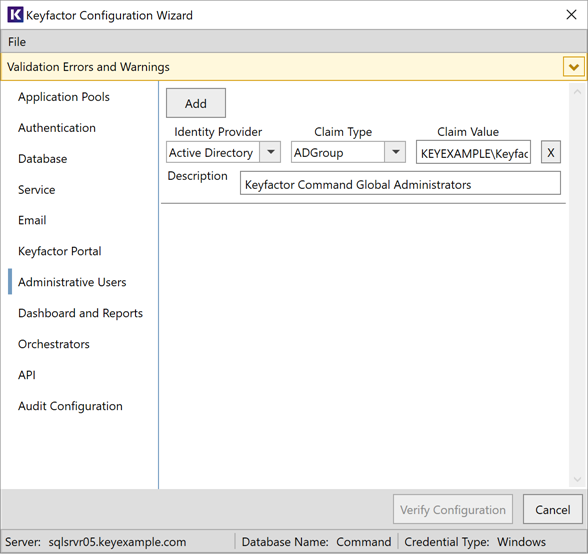The height and width of the screenshot is (554, 588).
Task: Switch to the Application Pools tab
Action: click(x=64, y=97)
